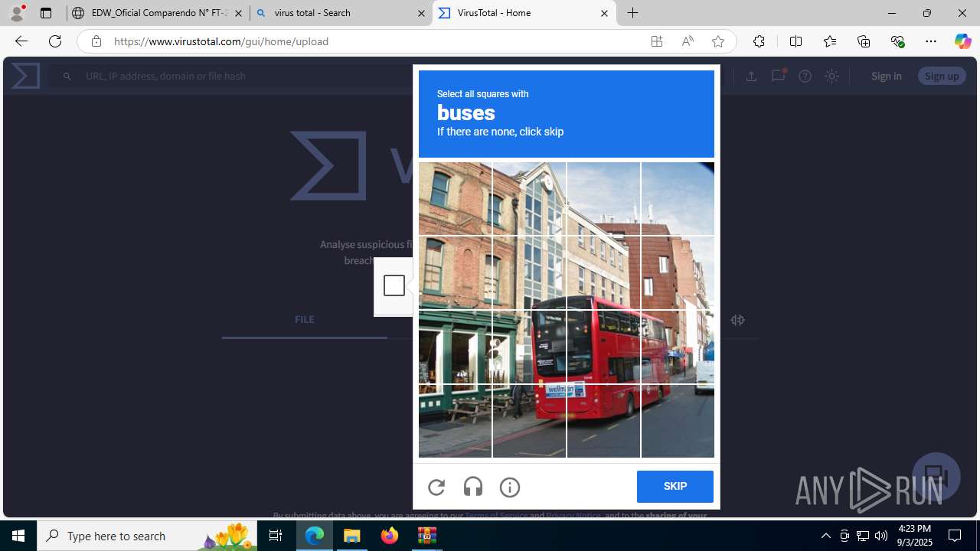Click the Sign in link
The image size is (980, 551).
[887, 76]
